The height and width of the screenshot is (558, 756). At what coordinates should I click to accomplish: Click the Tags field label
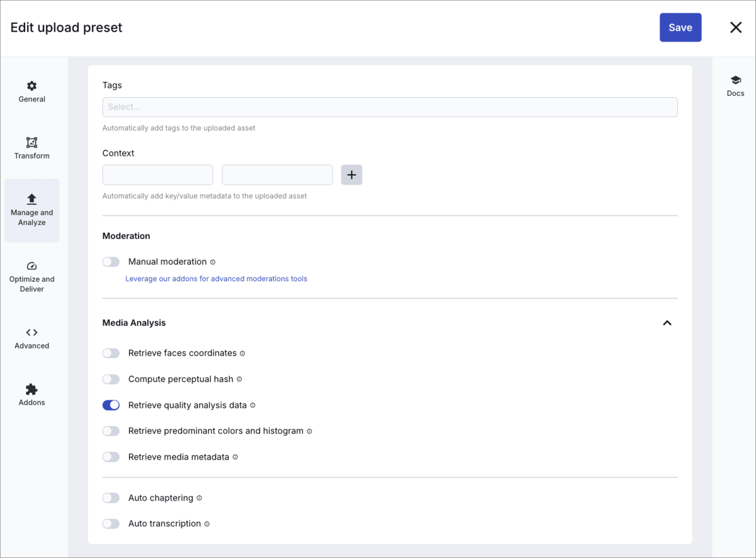coord(112,85)
